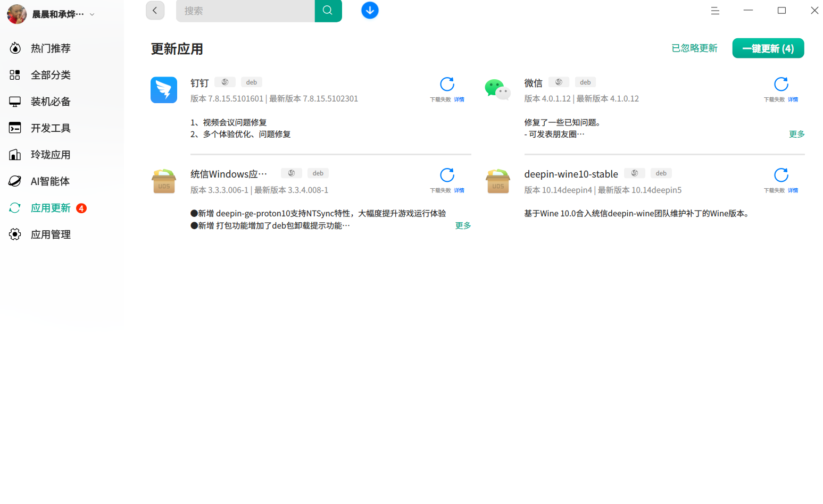The height and width of the screenshot is (504, 823).
Task: Click the swirl badge next to 微信
Action: coord(559,82)
